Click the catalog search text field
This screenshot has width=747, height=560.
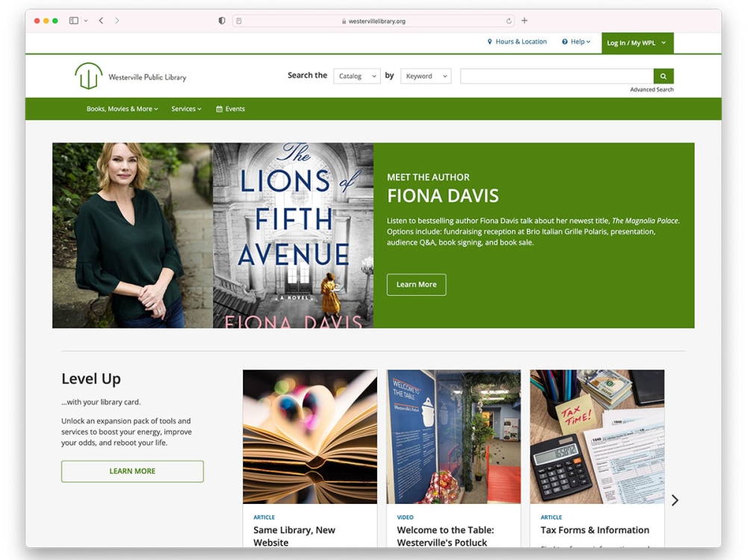point(557,76)
